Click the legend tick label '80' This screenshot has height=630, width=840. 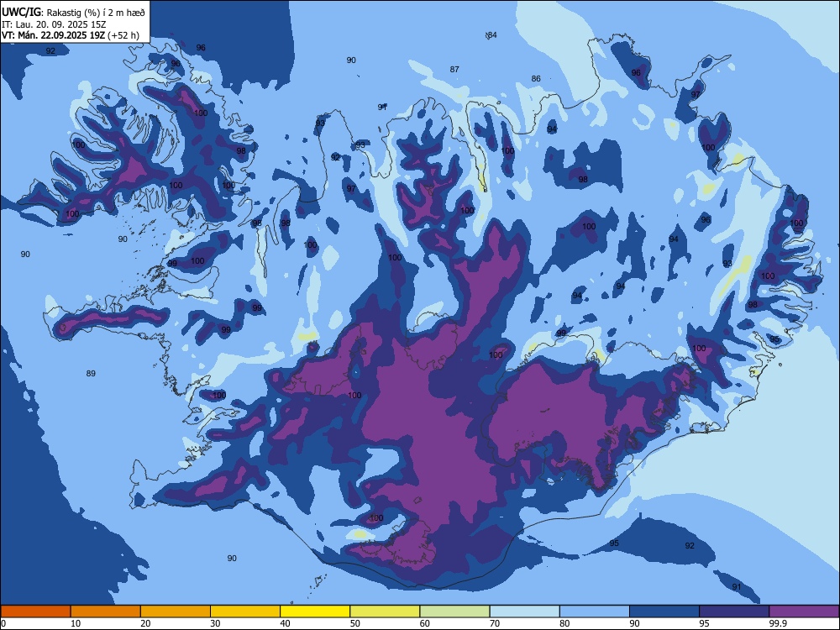(564, 623)
